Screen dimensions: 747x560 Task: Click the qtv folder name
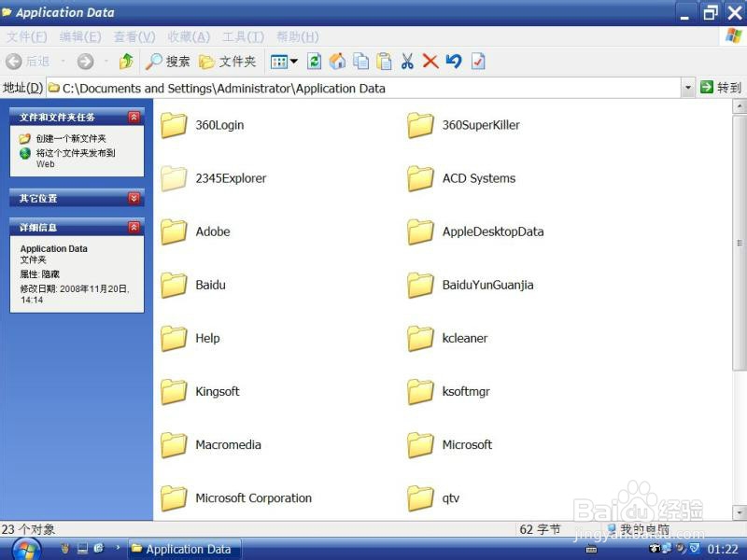pos(451,498)
